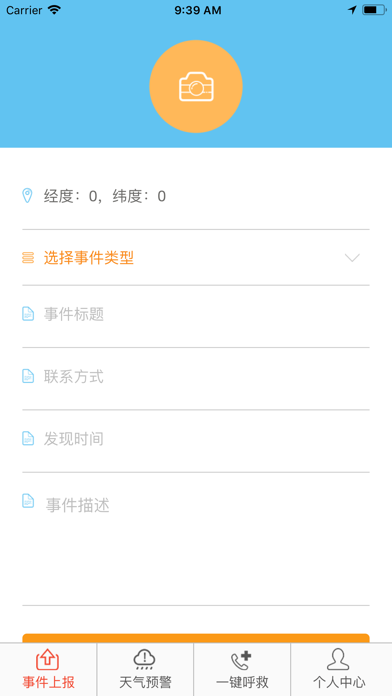The image size is (392, 696).
Task: Click the document icon next to 联系方式
Action: pos(28,376)
